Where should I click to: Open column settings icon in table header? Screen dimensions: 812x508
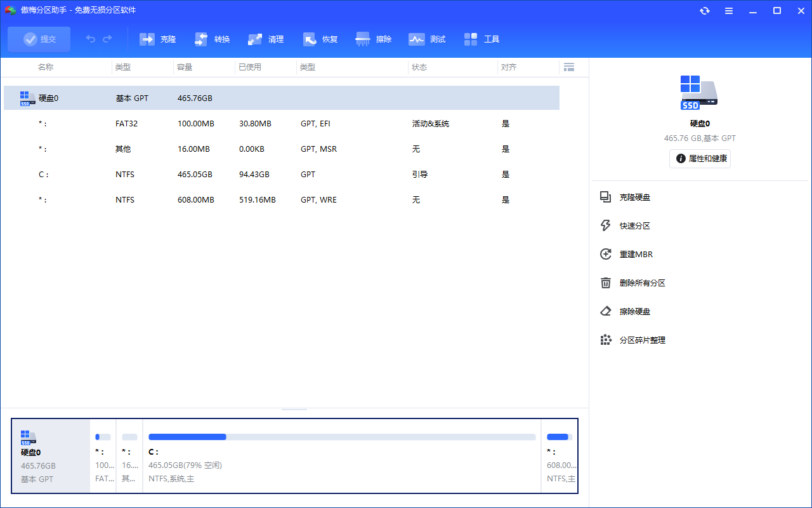pos(568,67)
